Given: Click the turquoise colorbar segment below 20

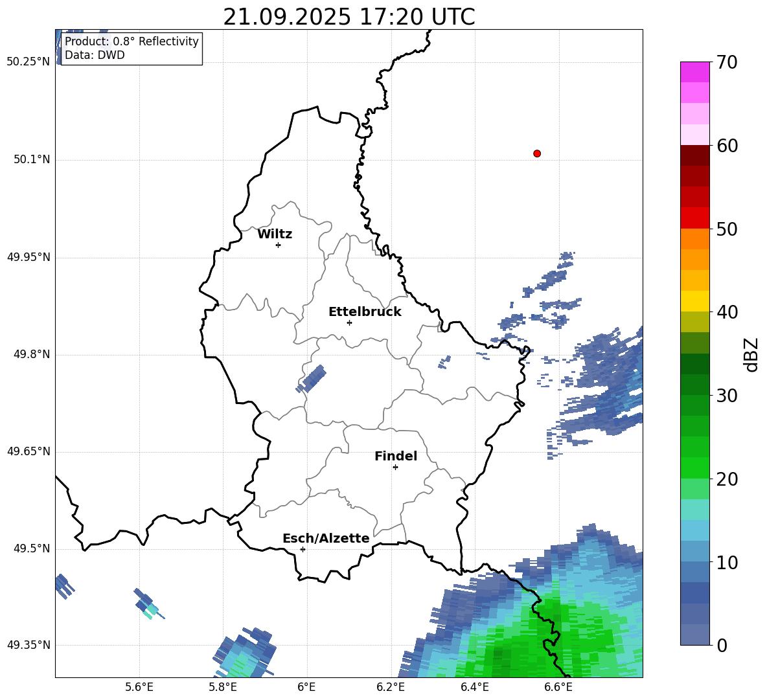Looking at the screenshot, I should click(x=694, y=510).
